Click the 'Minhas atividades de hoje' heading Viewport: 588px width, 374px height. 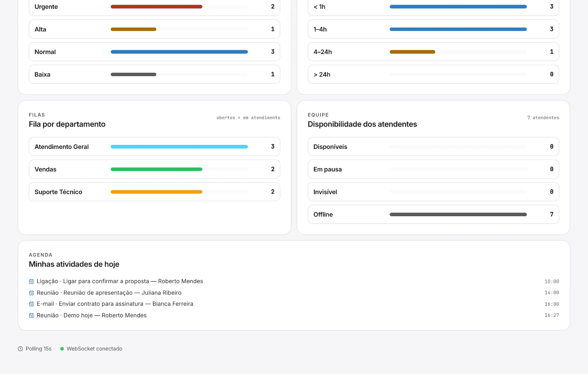pos(74,264)
